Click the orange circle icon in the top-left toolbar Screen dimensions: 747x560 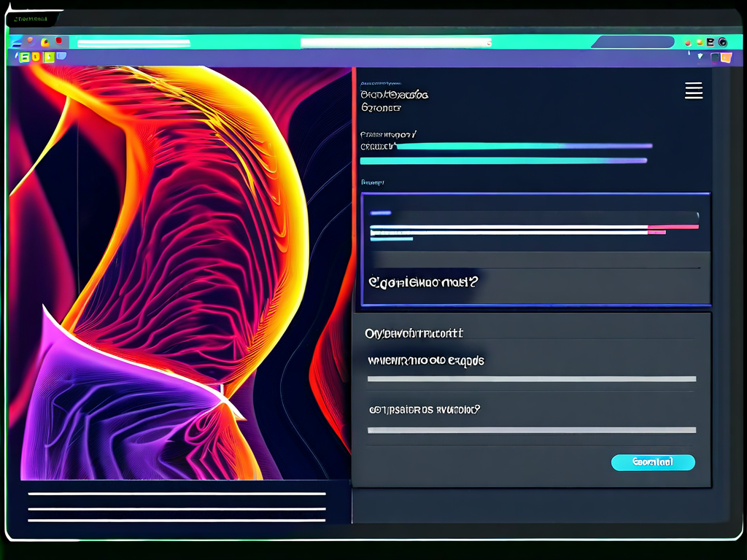31,42
